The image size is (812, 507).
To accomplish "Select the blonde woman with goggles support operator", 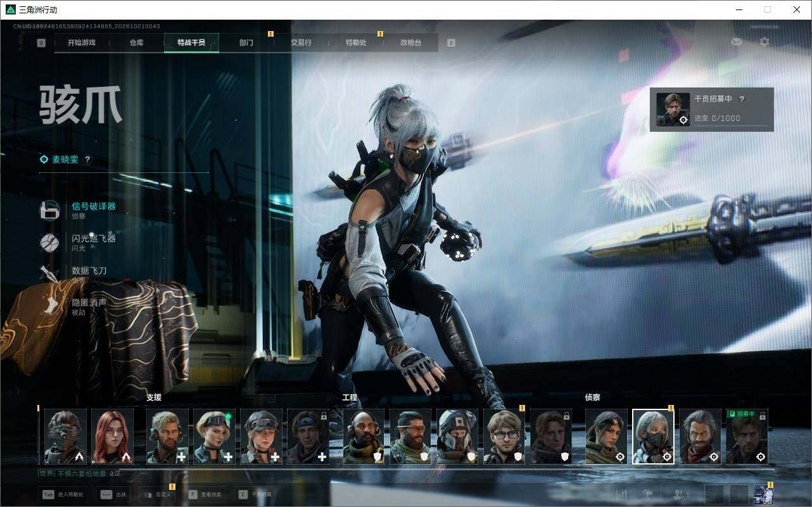I will pyautogui.click(x=214, y=437).
